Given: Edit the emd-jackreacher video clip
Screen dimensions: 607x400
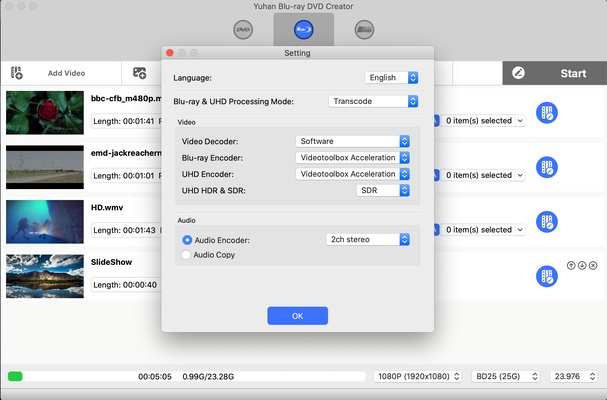Looking at the screenshot, I should pyautogui.click(x=547, y=167).
